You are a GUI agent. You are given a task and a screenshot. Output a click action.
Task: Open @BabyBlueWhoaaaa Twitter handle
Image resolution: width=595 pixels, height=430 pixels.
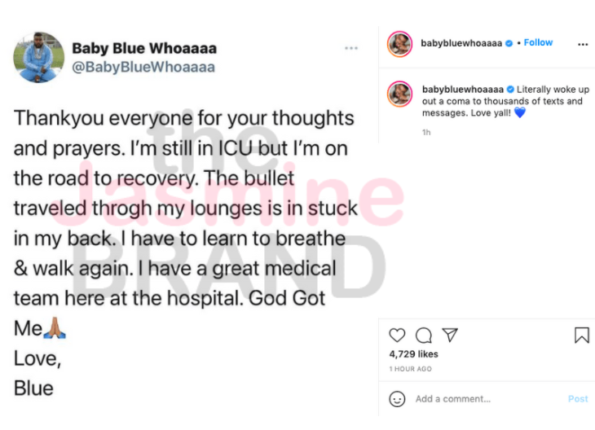143,67
